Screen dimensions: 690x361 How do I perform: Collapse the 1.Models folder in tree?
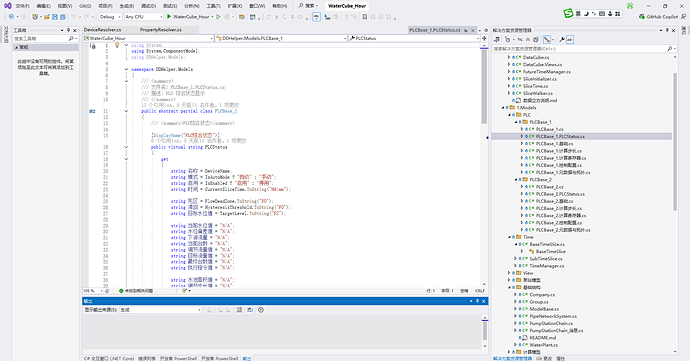503,107
